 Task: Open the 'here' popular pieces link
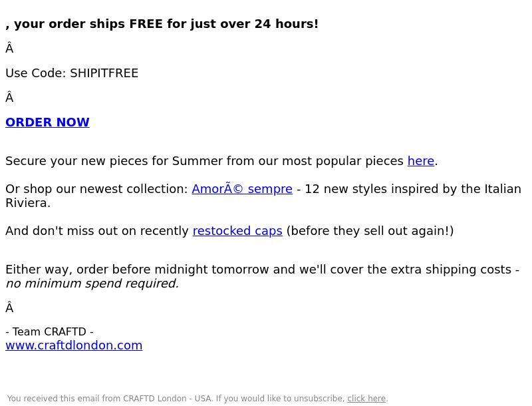click(x=421, y=161)
